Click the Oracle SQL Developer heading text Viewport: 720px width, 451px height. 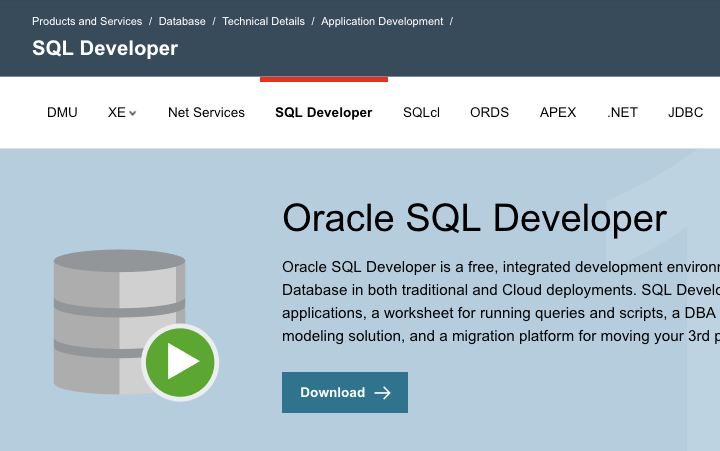point(474,219)
